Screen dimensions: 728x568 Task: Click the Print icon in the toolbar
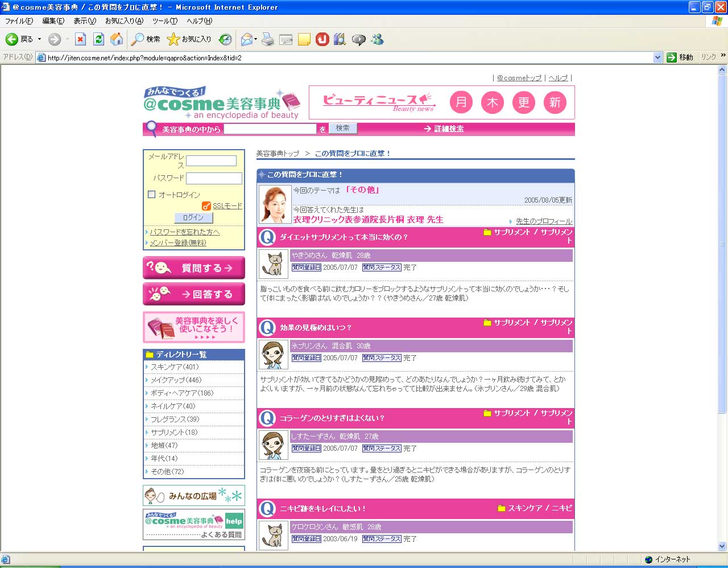[x=268, y=39]
